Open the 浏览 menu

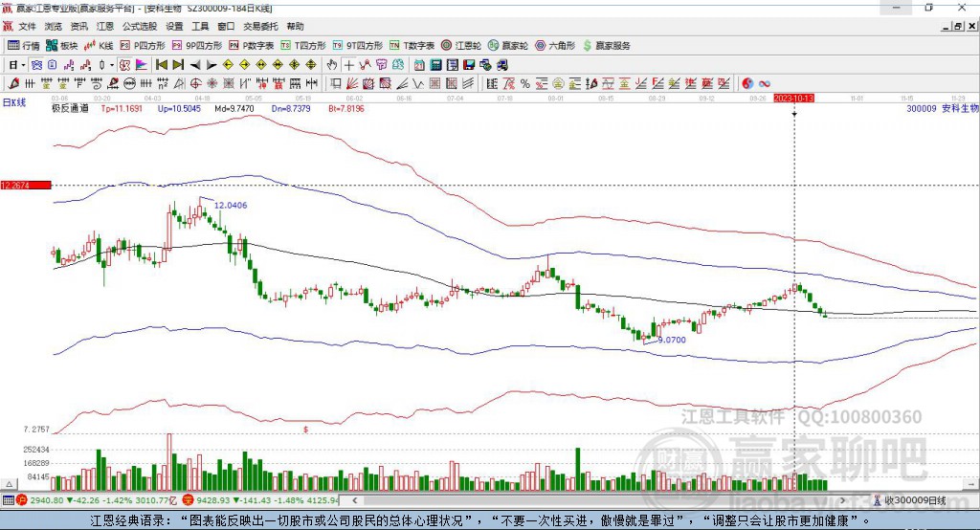(x=54, y=26)
